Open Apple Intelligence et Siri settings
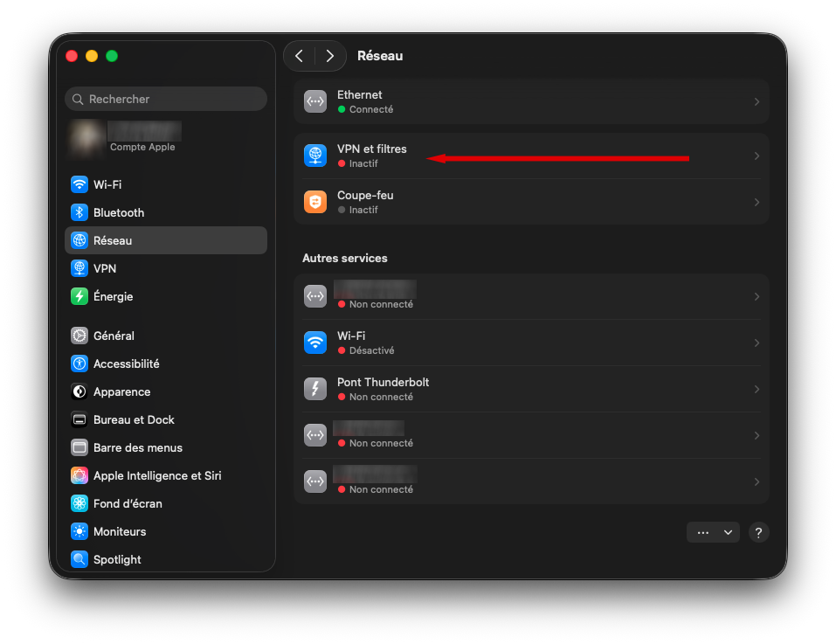The height and width of the screenshot is (644, 836). pos(157,475)
